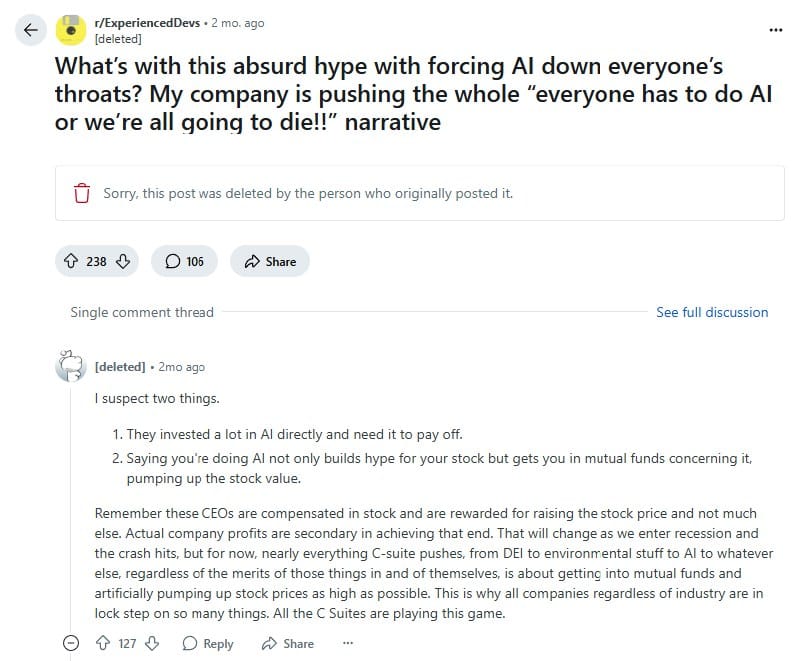This screenshot has height=661, width=800.
Task: Click the commenter's snoo avatar
Action: pos(69,366)
